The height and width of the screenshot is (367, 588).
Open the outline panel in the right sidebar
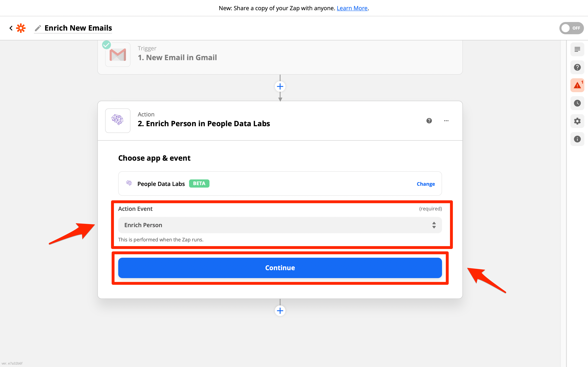click(x=577, y=50)
